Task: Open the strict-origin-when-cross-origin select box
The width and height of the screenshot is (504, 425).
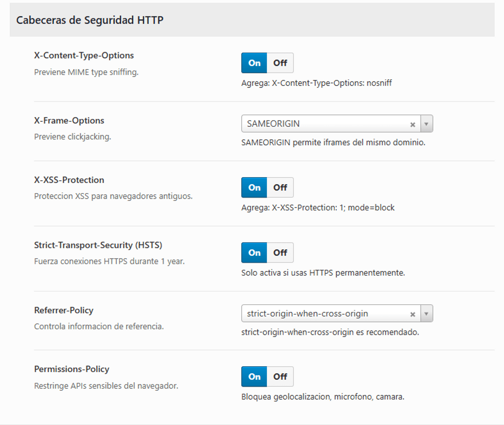Action: (x=323, y=313)
